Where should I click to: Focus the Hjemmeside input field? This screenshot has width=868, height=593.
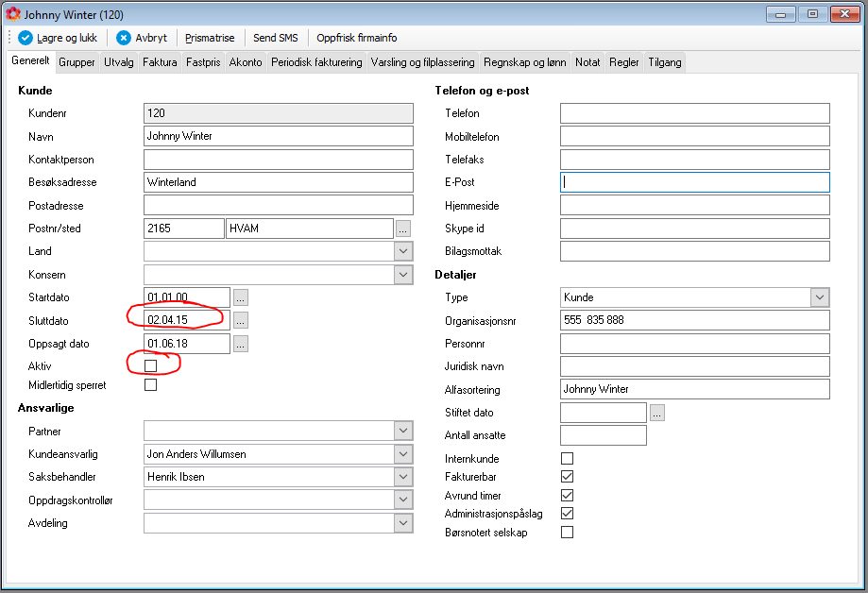[x=695, y=206]
